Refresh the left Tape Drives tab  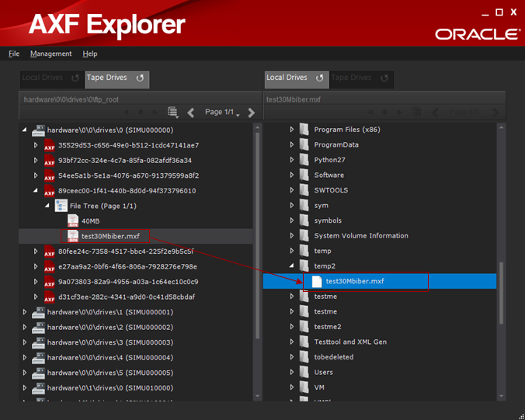click(x=140, y=78)
